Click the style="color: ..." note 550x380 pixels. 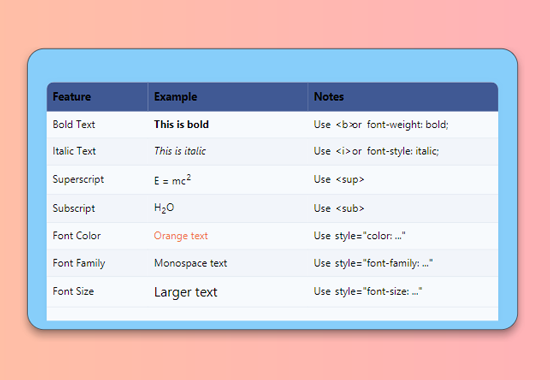[x=360, y=235]
